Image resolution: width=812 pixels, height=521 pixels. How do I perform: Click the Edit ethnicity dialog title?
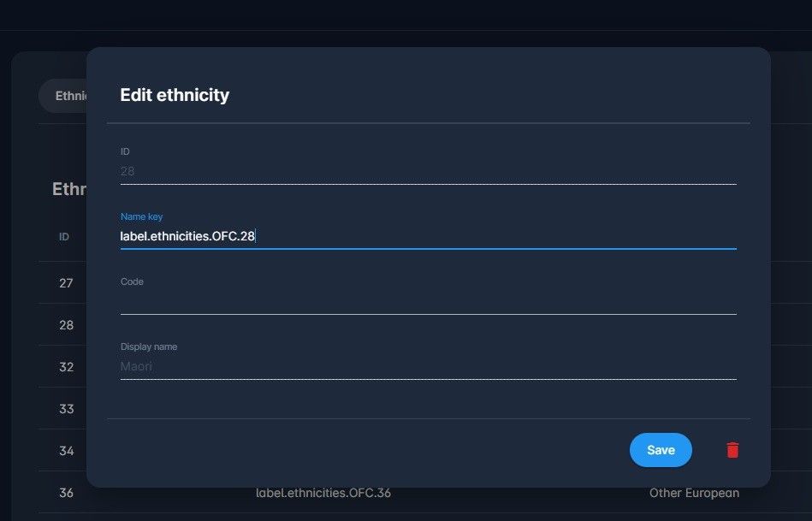(x=175, y=95)
